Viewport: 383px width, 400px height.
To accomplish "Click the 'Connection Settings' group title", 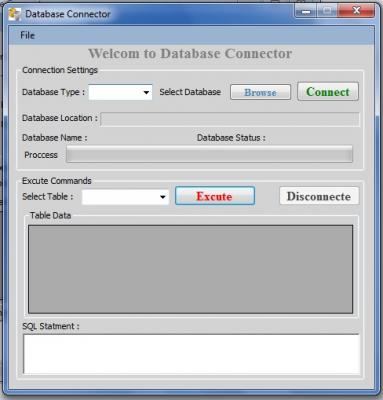I will point(60,70).
